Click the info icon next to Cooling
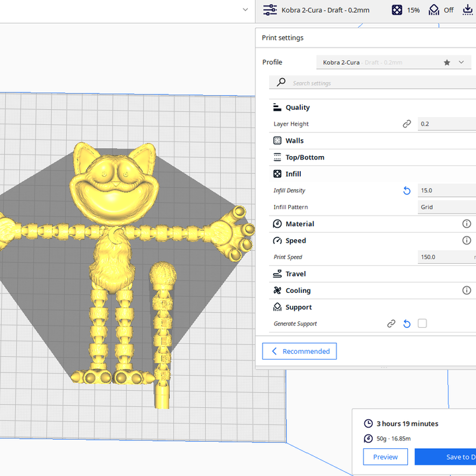 click(x=467, y=290)
